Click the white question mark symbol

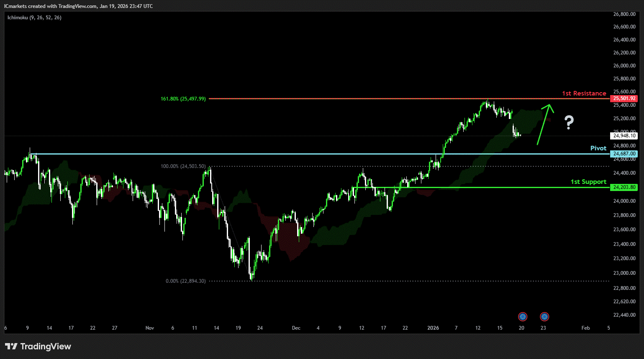pyautogui.click(x=569, y=122)
